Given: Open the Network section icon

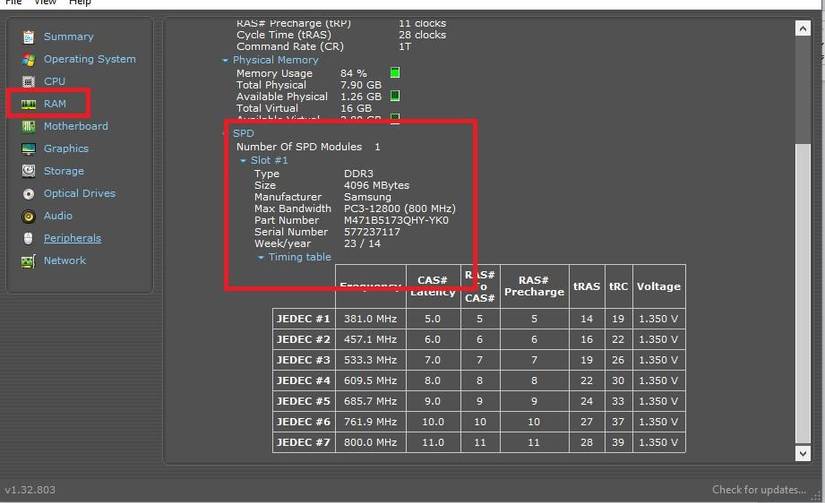Looking at the screenshot, I should [27, 261].
